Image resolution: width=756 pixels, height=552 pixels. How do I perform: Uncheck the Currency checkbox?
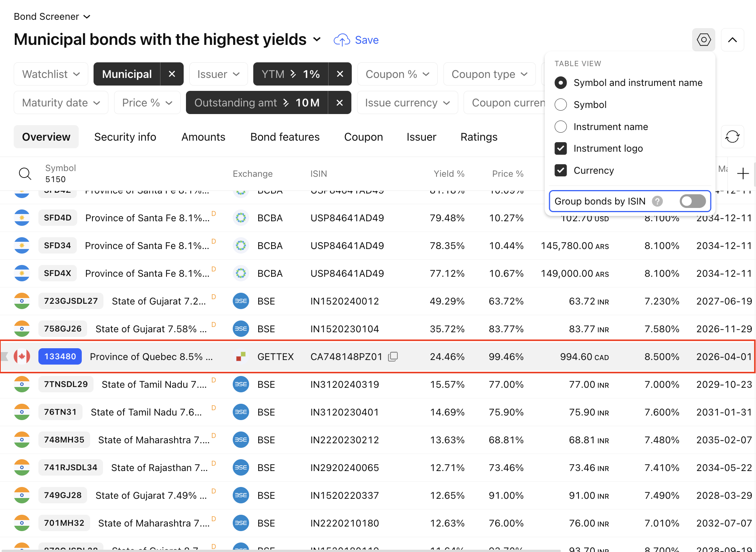click(x=561, y=170)
